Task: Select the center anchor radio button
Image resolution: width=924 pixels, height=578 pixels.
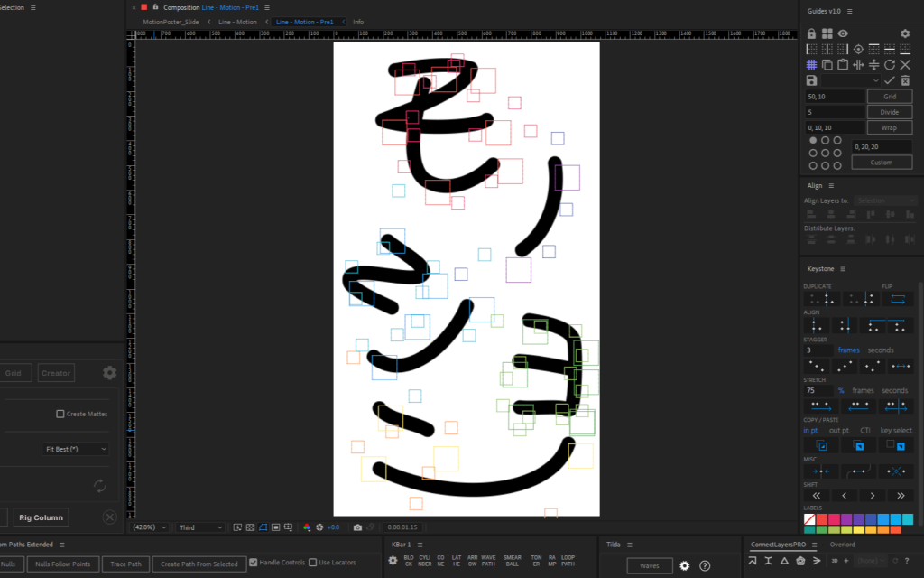Action: point(826,153)
